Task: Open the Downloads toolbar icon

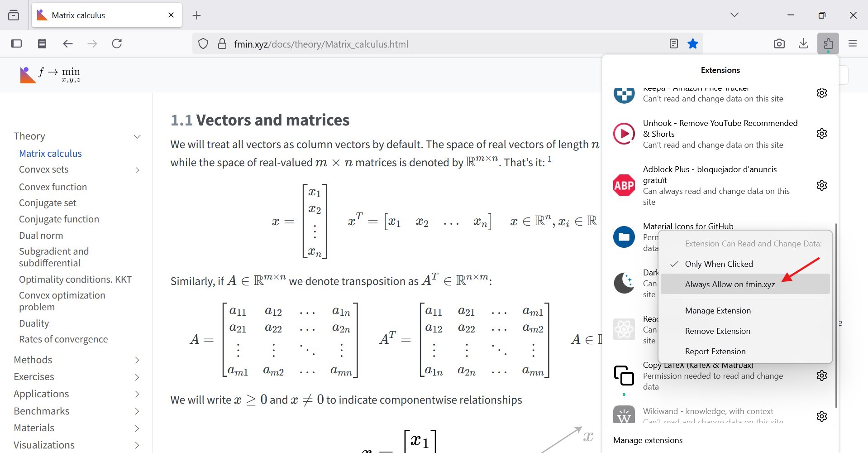Action: coord(803,44)
